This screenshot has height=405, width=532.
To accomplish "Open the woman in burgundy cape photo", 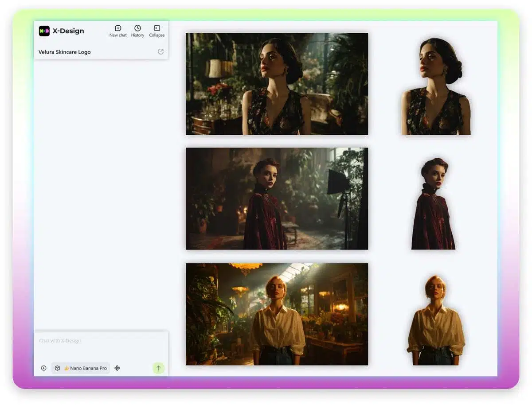I will point(277,199).
